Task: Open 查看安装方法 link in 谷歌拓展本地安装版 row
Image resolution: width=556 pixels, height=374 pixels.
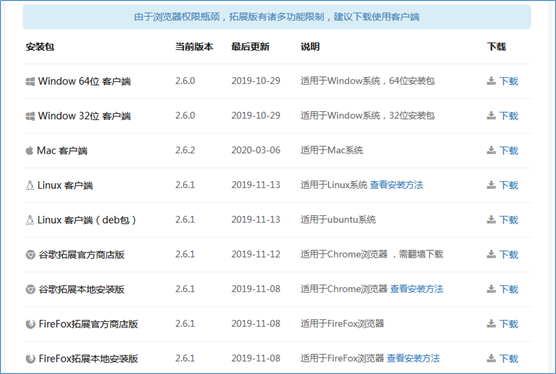Action: (x=417, y=289)
